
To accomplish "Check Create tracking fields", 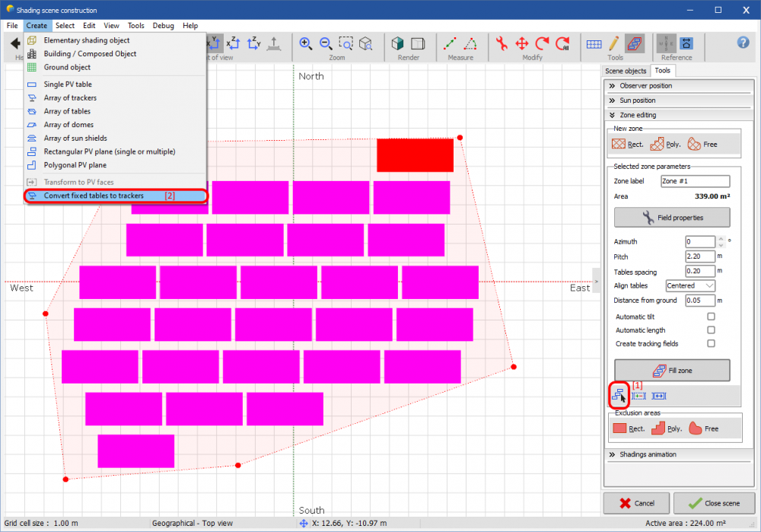I will tap(711, 343).
